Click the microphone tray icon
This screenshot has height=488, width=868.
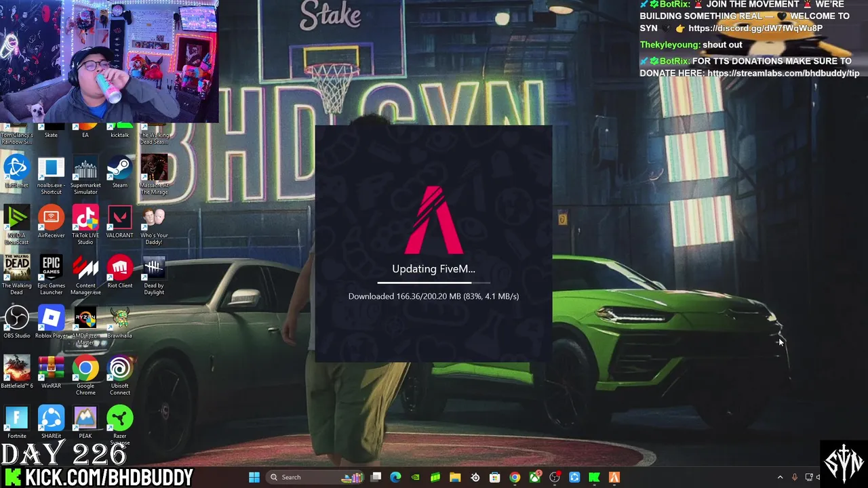[x=795, y=477]
